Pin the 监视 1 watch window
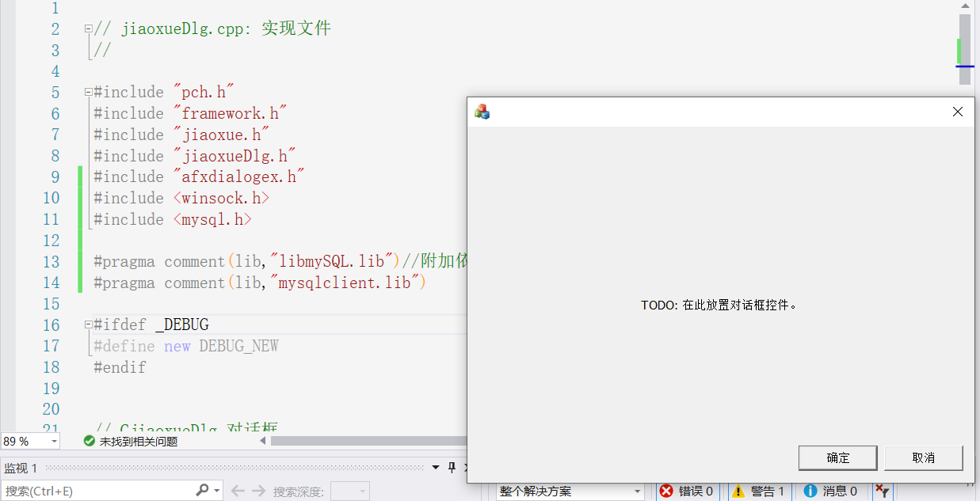The width and height of the screenshot is (980, 501). click(451, 466)
